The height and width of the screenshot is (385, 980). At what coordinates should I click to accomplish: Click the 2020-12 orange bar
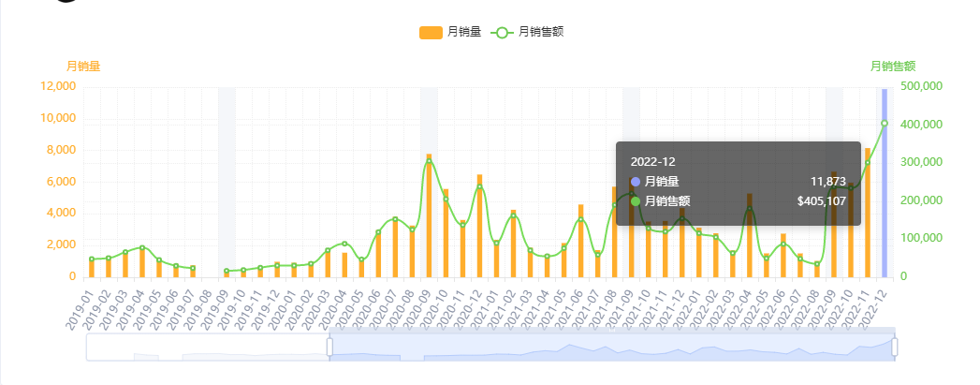coord(479,226)
